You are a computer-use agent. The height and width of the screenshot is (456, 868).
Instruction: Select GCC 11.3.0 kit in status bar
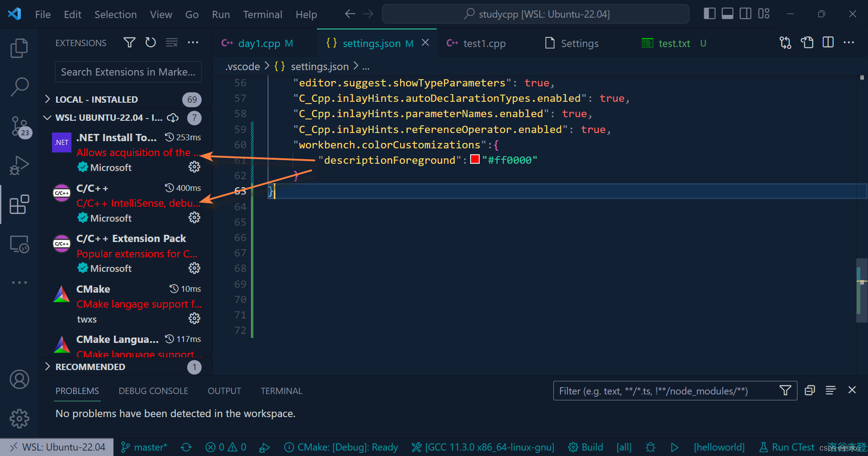[x=483, y=447]
